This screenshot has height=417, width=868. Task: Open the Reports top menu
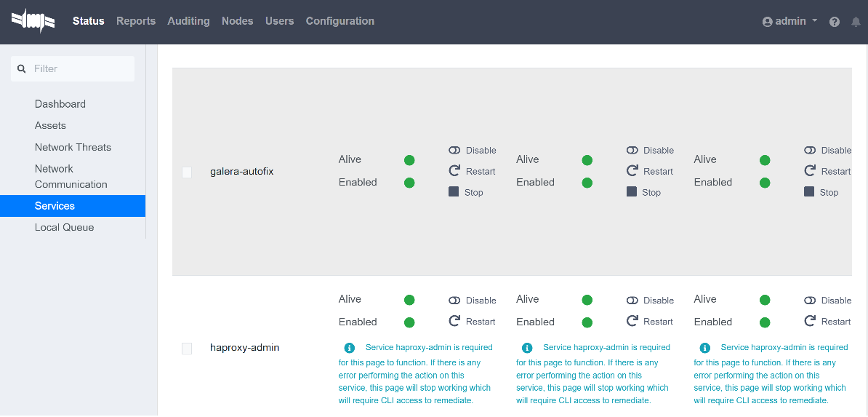tap(136, 21)
